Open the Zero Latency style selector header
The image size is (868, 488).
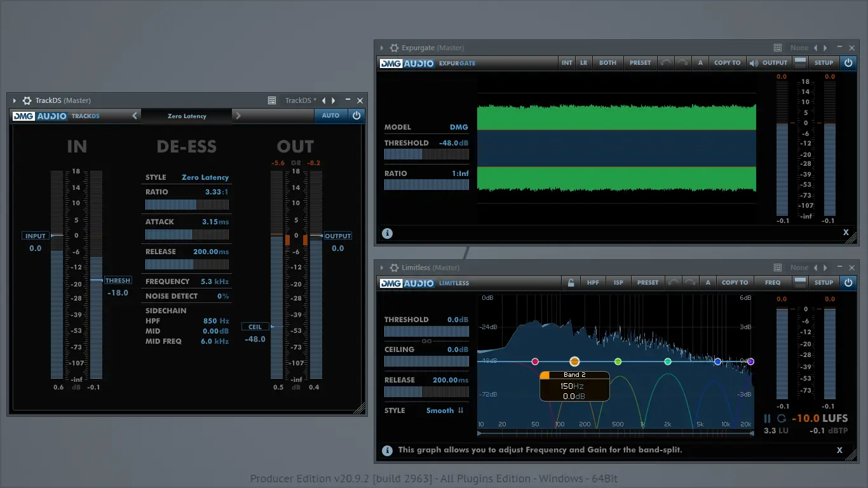click(187, 116)
